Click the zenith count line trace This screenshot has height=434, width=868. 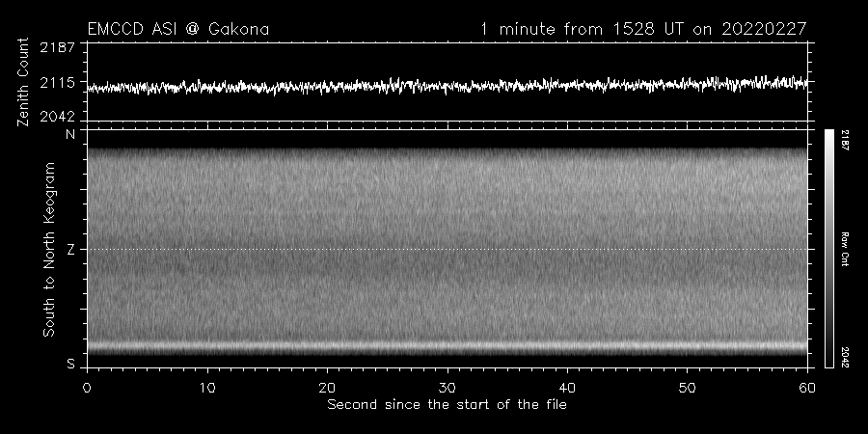[x=448, y=85]
